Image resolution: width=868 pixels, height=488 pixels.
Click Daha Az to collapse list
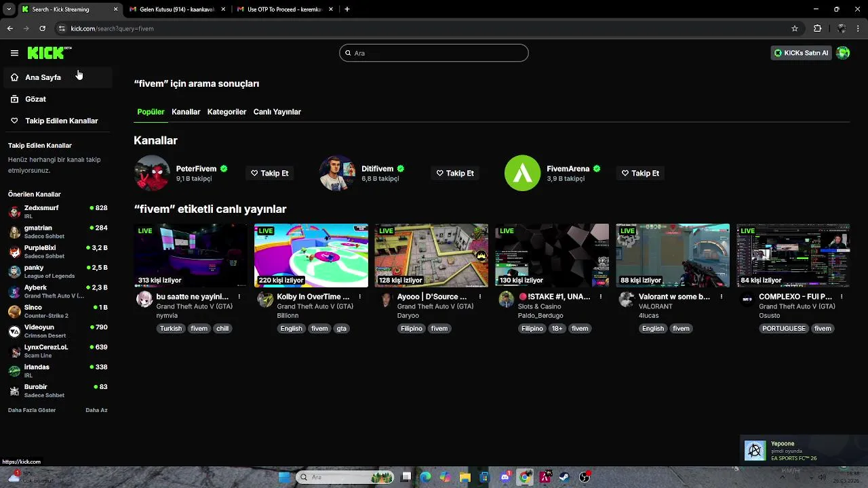click(x=96, y=410)
